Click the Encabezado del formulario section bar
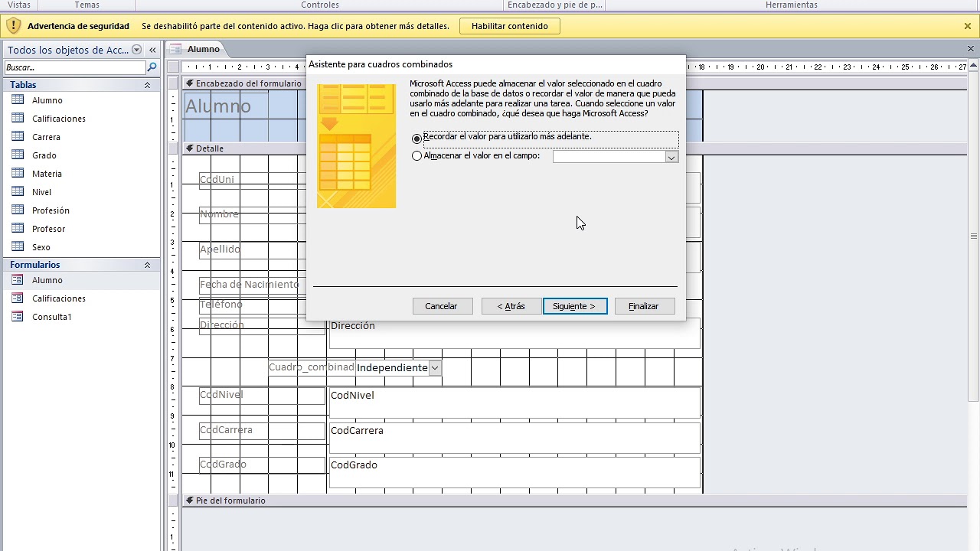This screenshot has width=980, height=551. [x=244, y=83]
